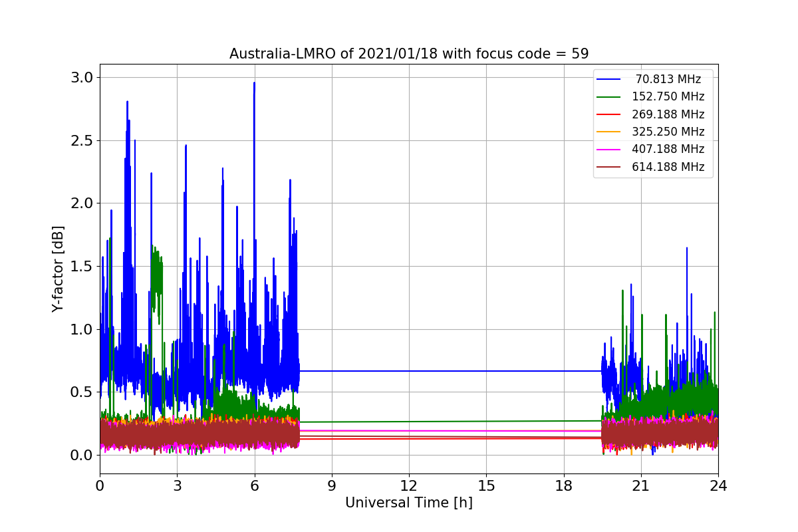Screen dimensions: 798x532
Task: Click the y-axis tick label 1.5
Action: (x=82, y=266)
